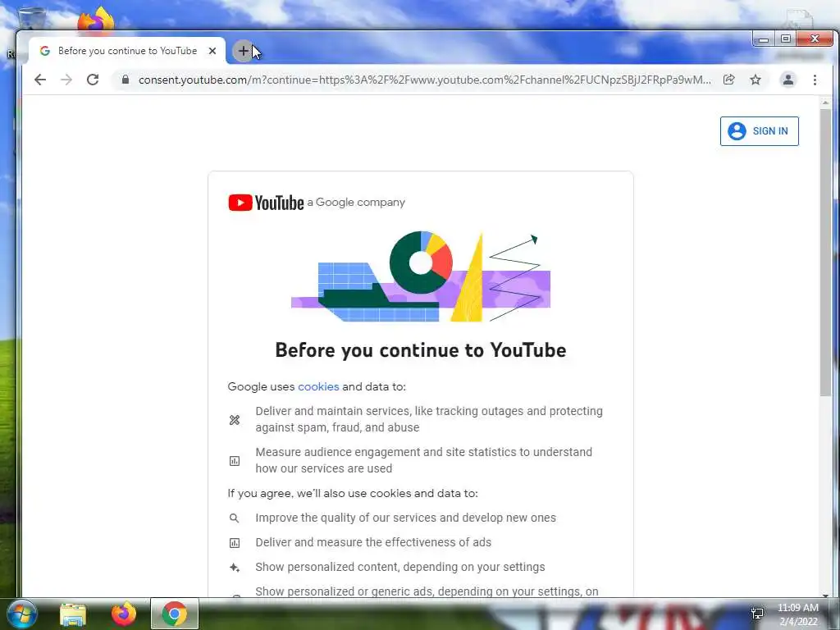Click the chart icon beside 'effectiveness of ads'
Viewport: 840px width, 630px height.
click(x=235, y=543)
